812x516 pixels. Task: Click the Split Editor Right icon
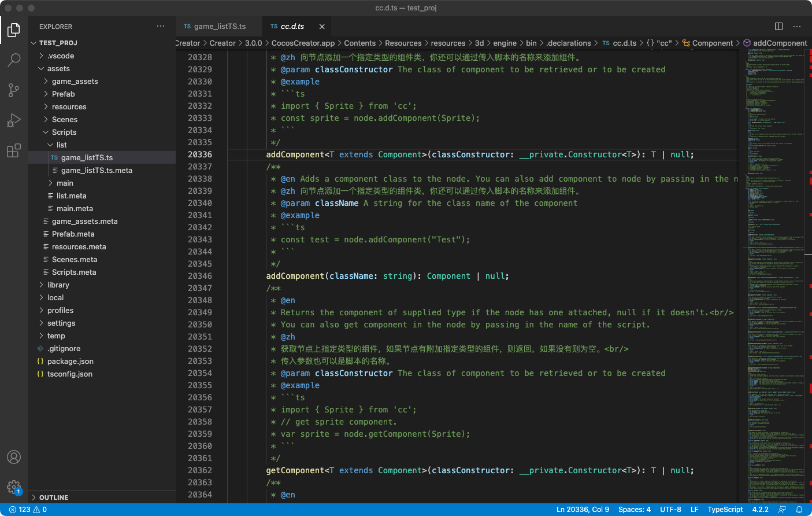click(x=778, y=27)
